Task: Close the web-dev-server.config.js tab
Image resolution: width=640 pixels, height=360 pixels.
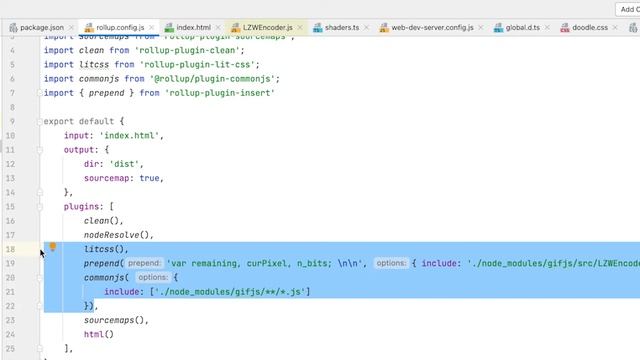Action: point(481,27)
